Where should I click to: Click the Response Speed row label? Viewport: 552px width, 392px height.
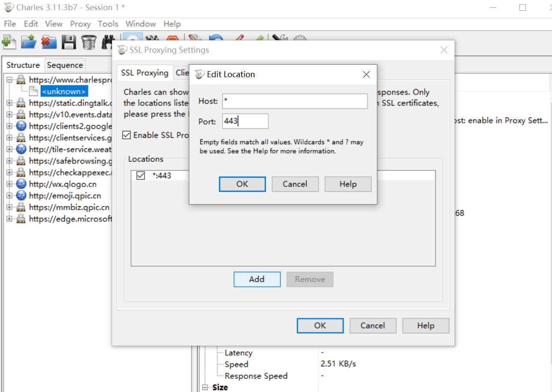click(x=256, y=376)
